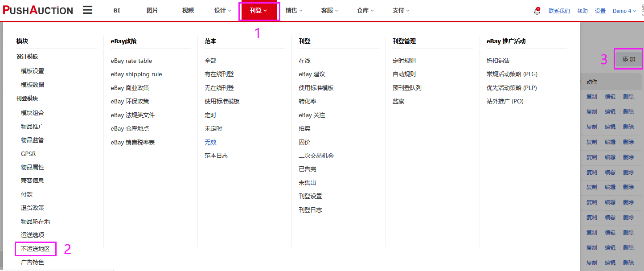Click the 无效 link under 范本
The width and height of the screenshot is (644, 271).
pos(210,142)
